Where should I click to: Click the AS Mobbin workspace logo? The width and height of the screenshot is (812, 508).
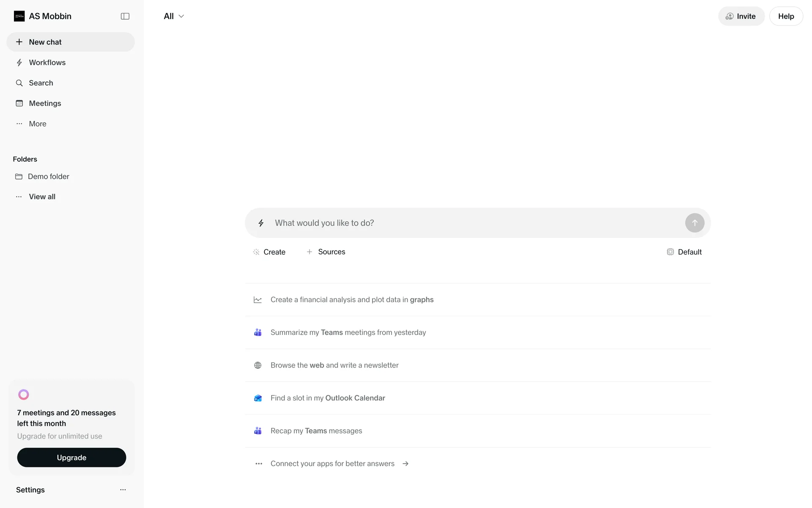point(19,16)
